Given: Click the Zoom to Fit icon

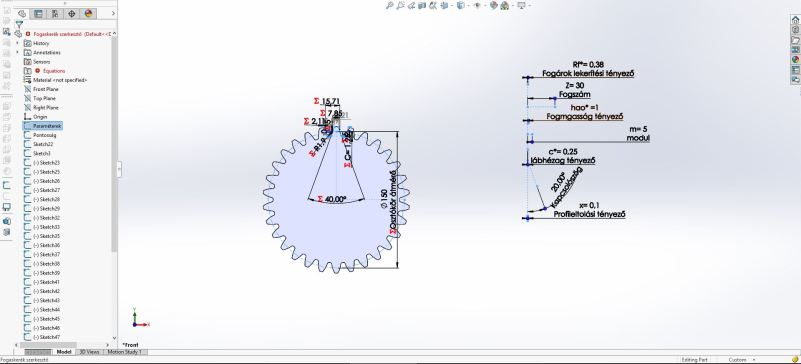Looking at the screenshot, I should (x=389, y=6).
